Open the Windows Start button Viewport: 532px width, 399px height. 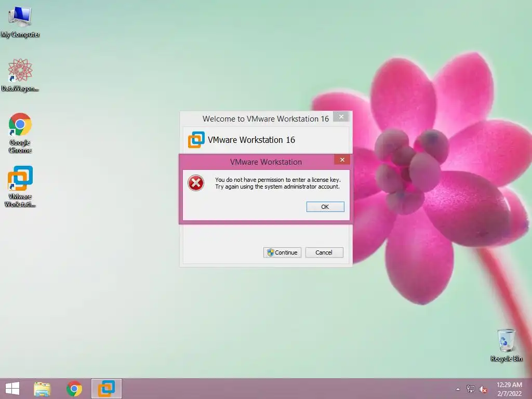12,389
